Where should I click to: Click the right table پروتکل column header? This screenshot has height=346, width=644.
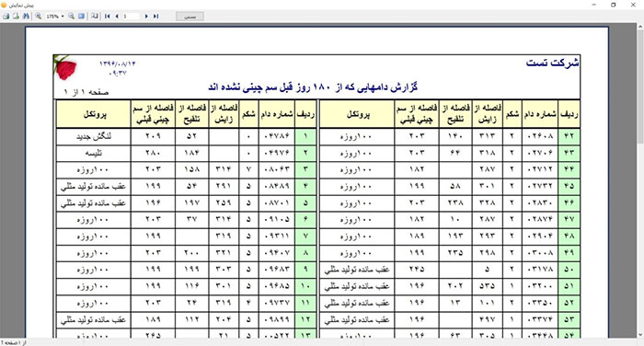pyautogui.click(x=358, y=114)
